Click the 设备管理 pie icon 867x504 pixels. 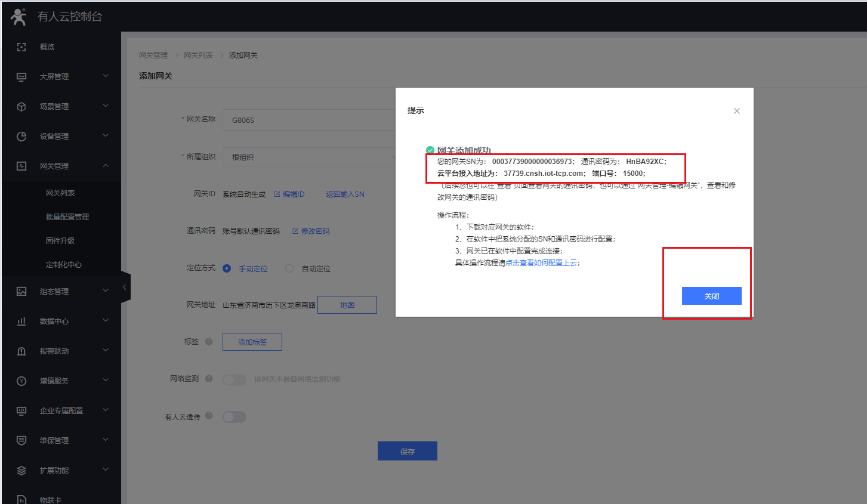(x=21, y=137)
